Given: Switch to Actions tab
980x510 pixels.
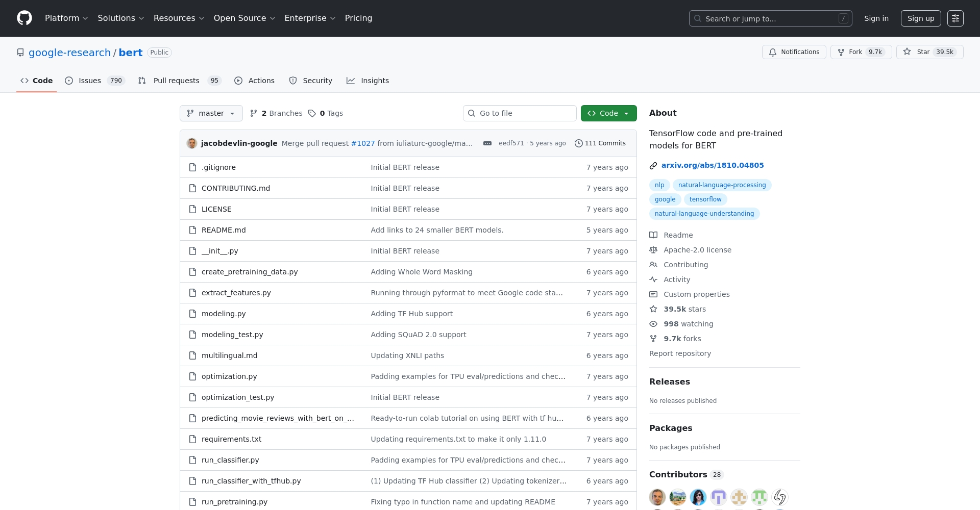Looking at the screenshot, I should pos(254,81).
